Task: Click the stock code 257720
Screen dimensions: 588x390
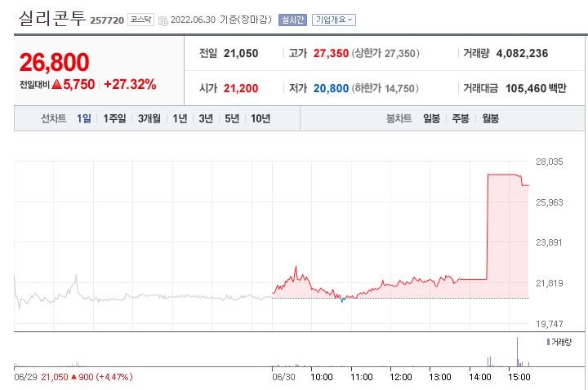Action: [x=107, y=20]
